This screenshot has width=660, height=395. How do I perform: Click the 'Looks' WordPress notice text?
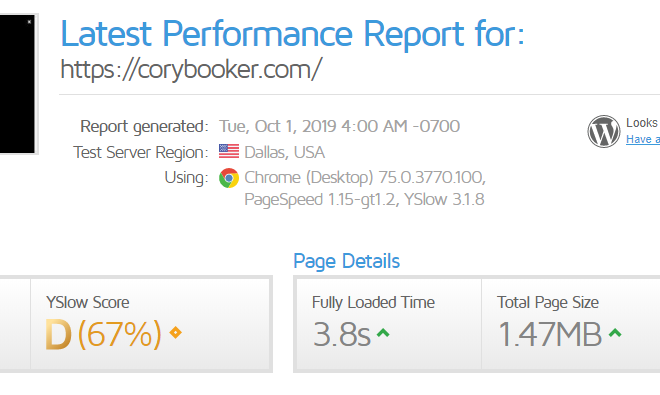[643, 123]
